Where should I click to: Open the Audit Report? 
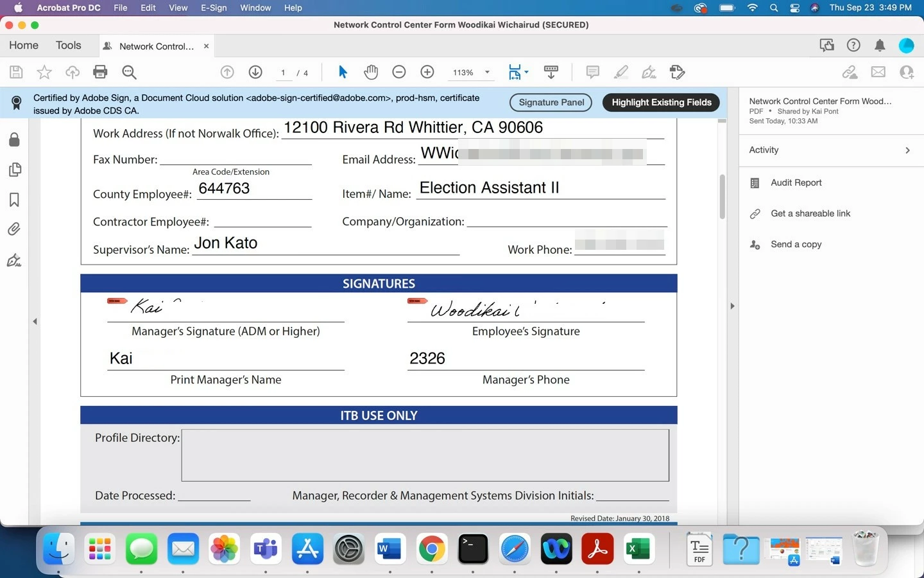coord(796,182)
